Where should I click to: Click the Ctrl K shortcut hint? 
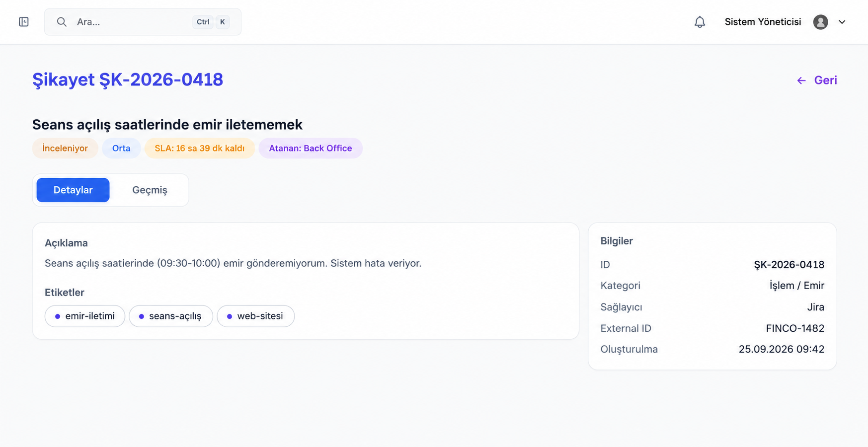pos(211,22)
